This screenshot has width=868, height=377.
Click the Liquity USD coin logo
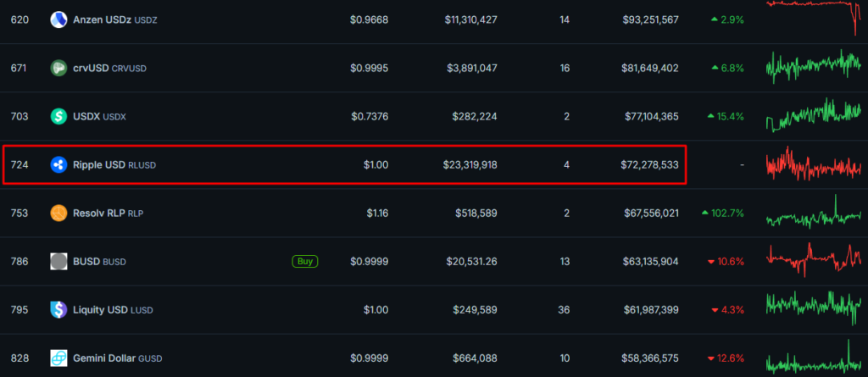pos(58,310)
